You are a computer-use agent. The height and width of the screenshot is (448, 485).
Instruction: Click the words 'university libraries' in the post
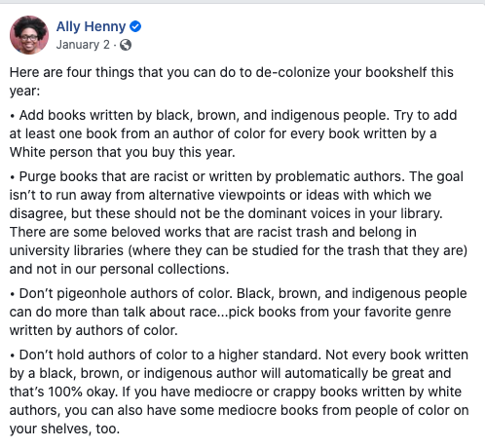66,250
